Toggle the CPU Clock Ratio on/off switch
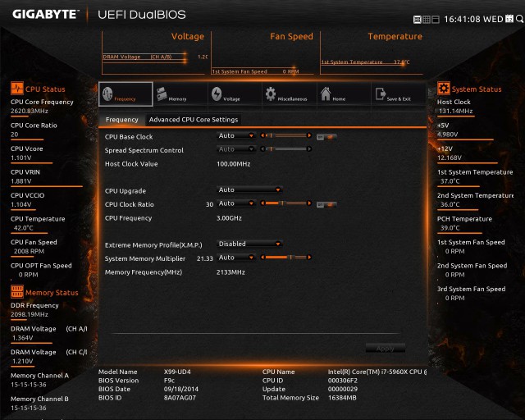Viewport: 525px width, 420px height. (326, 204)
